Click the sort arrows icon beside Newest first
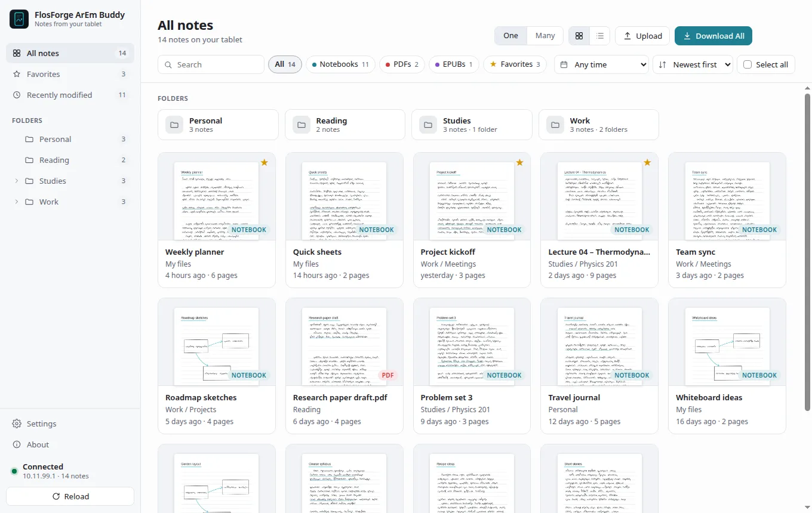The height and width of the screenshot is (513, 812). point(663,64)
